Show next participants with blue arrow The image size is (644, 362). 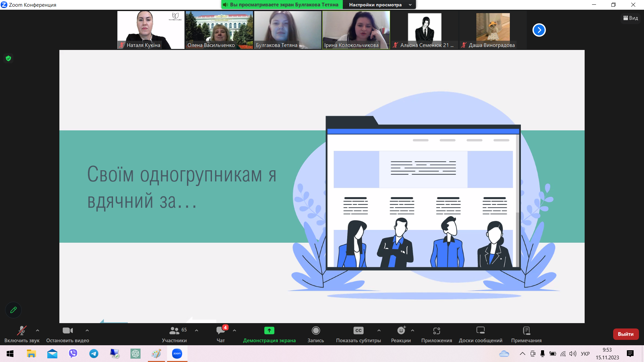click(539, 30)
